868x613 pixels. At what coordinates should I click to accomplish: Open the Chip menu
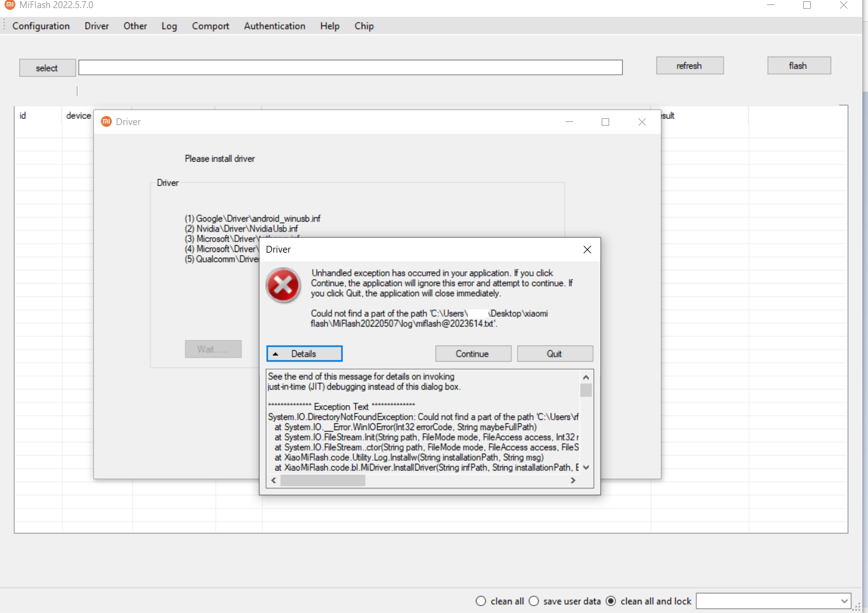(x=364, y=26)
